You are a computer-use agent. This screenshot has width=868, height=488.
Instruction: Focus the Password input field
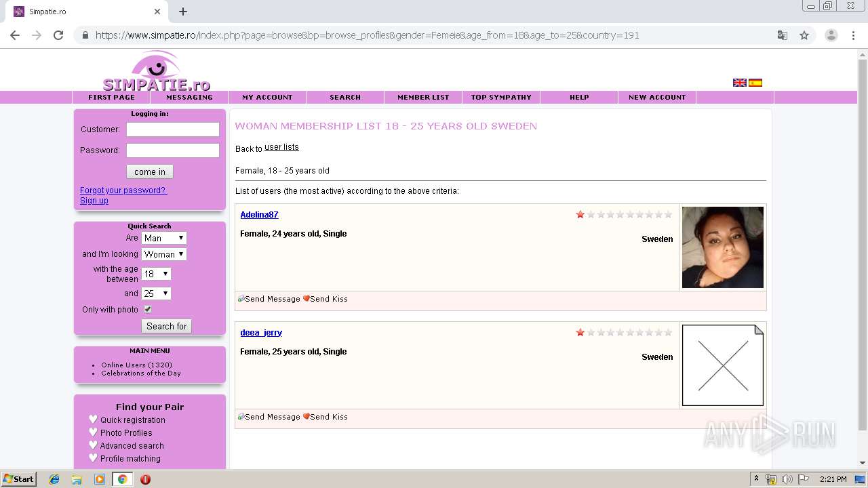[173, 150]
